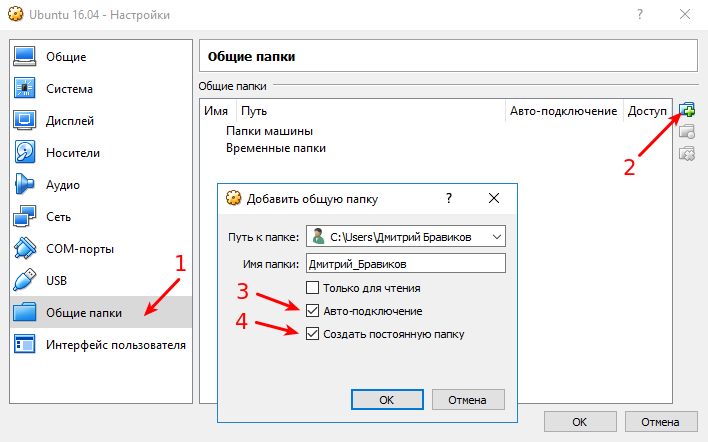Click the Общие папки folder icon
This screenshot has width=708, height=442.
[x=24, y=312]
